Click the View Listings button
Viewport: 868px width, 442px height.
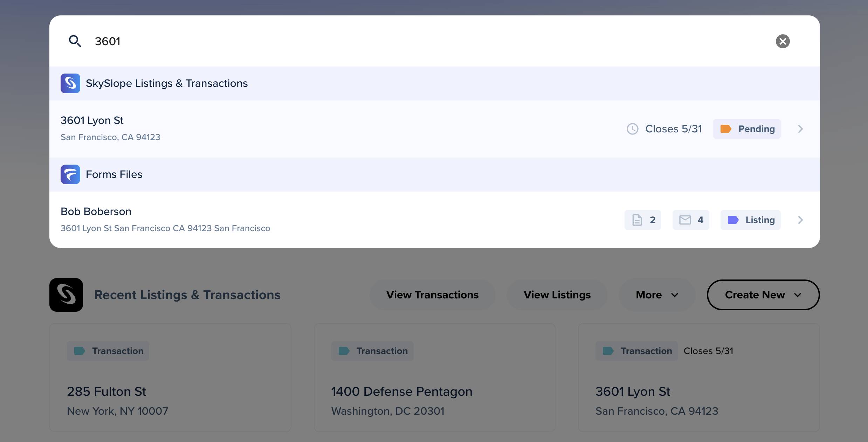coord(557,295)
